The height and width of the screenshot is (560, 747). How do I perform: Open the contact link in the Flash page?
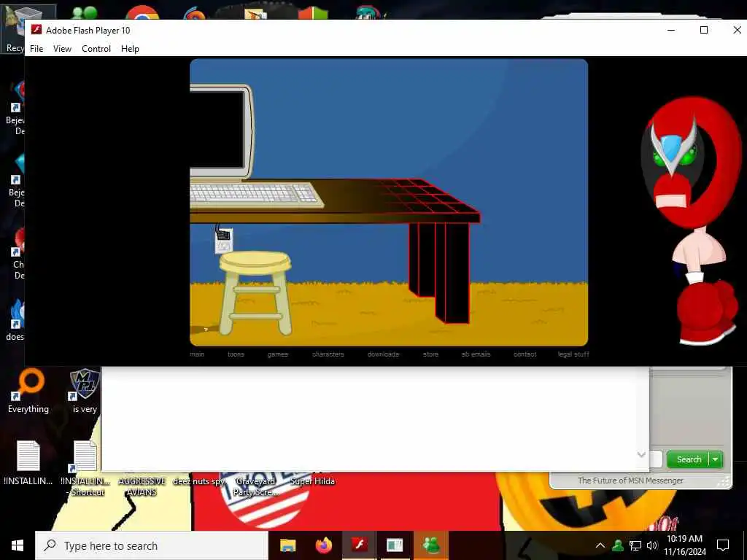(525, 354)
